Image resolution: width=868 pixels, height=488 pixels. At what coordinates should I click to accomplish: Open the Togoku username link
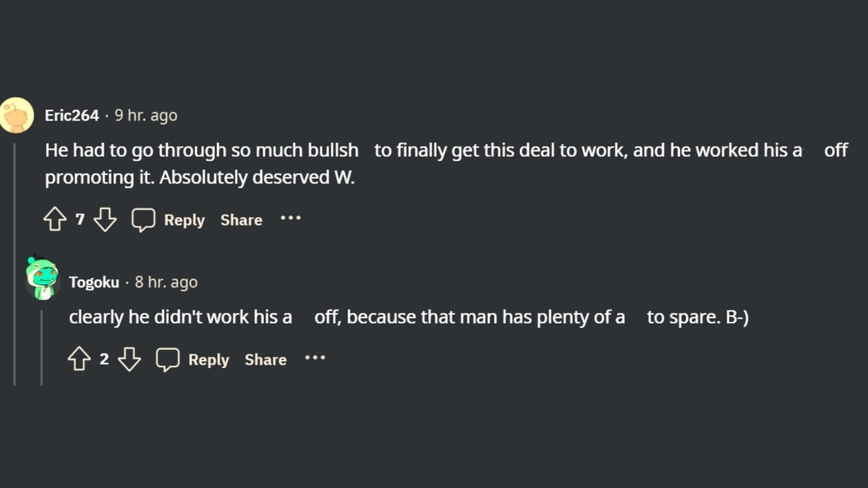tap(94, 283)
